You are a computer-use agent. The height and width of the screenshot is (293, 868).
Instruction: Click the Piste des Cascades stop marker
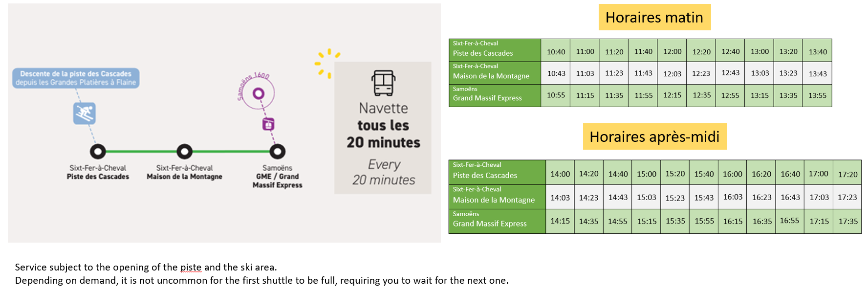(x=98, y=152)
